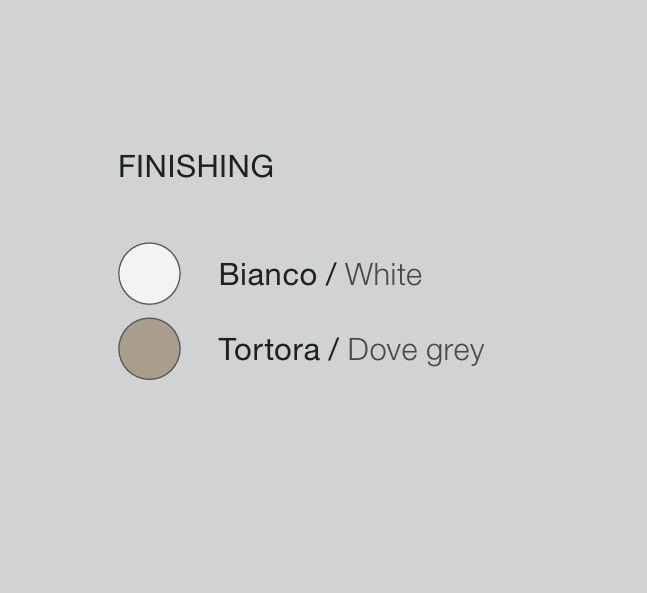Image resolution: width=647 pixels, height=593 pixels.
Task: Pick the Bianco swatch beside its label
Action: 149,274
